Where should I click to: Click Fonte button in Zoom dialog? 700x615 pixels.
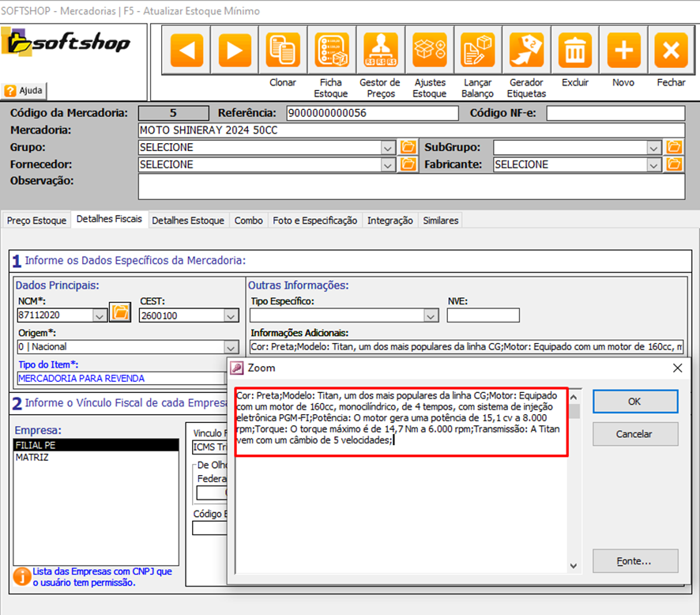point(635,561)
